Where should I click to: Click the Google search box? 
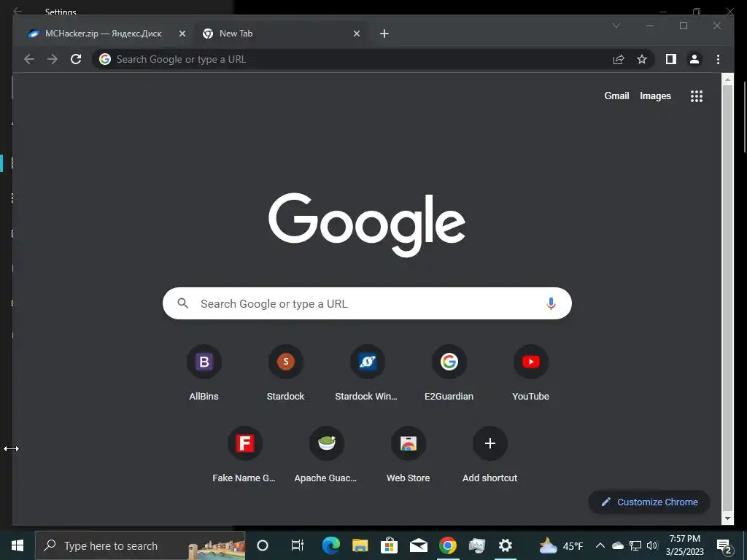367,303
